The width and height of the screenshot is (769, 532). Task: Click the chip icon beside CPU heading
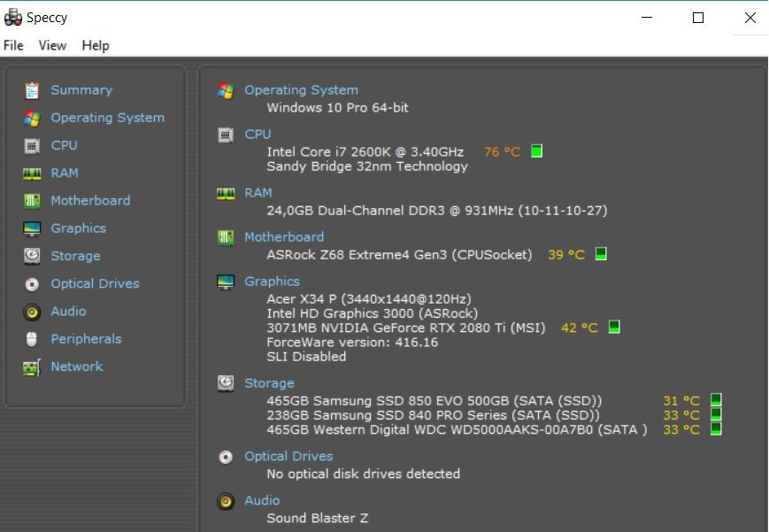[226, 135]
